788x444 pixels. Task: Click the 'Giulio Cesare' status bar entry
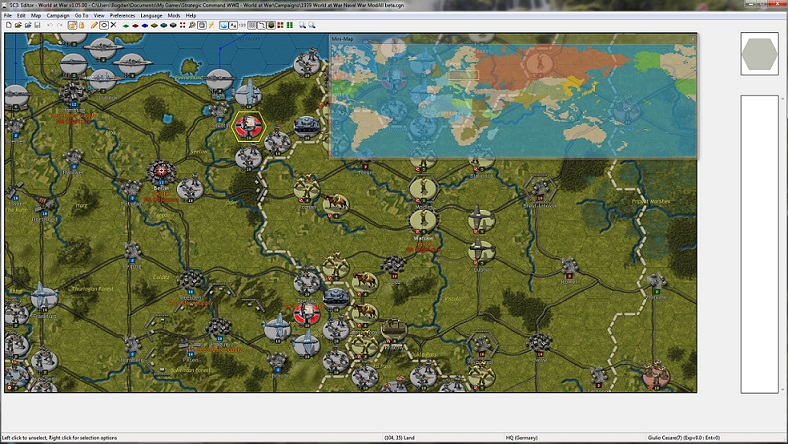click(x=683, y=437)
